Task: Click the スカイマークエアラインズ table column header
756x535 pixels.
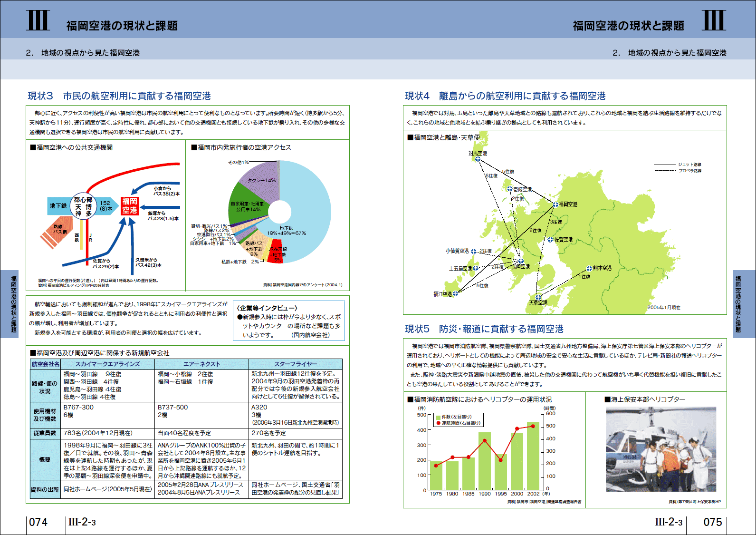Action: coord(107,364)
